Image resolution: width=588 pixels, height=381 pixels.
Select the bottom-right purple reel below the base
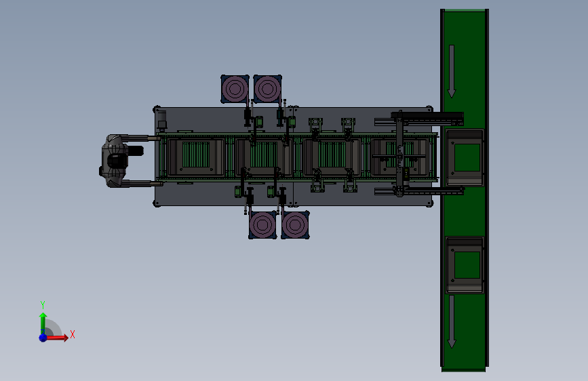pos(295,224)
